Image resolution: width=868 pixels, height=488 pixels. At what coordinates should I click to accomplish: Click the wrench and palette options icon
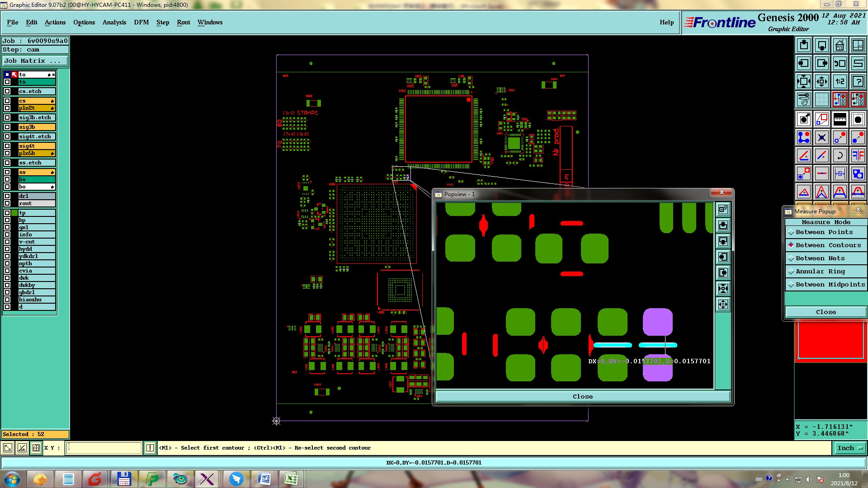click(803, 99)
